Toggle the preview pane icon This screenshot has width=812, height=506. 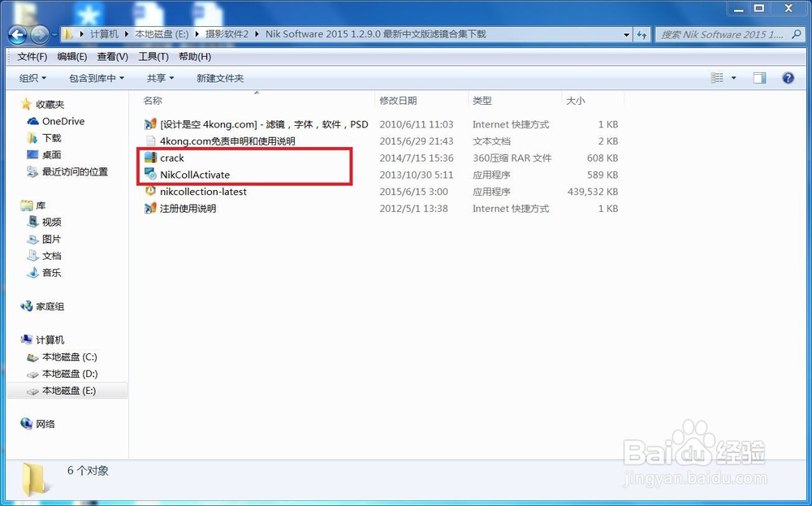coord(759,78)
